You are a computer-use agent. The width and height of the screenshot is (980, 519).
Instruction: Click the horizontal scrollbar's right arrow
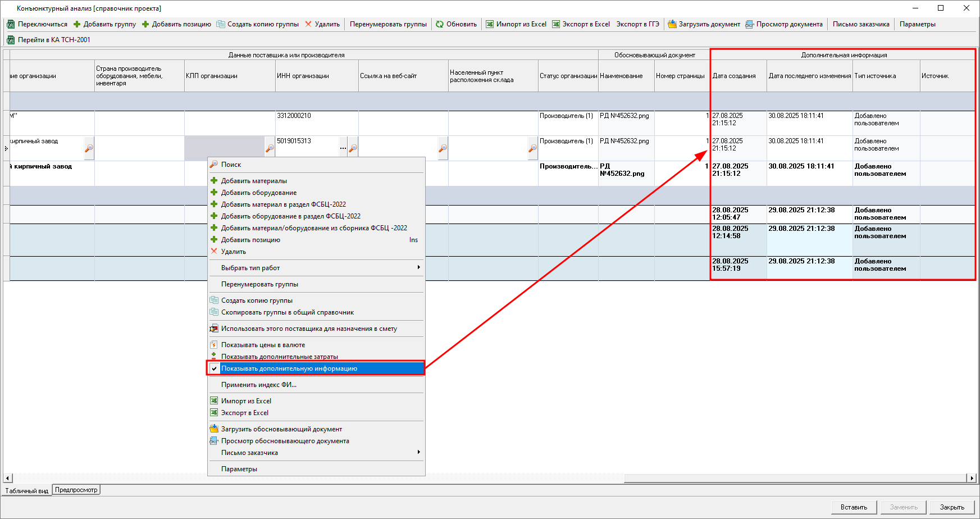point(972,478)
